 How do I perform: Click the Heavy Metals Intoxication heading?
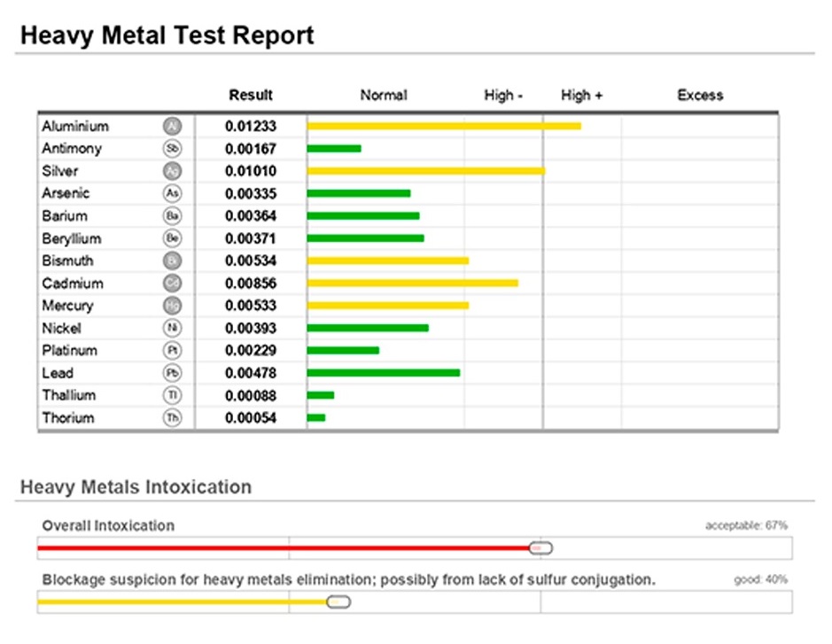[136, 487]
